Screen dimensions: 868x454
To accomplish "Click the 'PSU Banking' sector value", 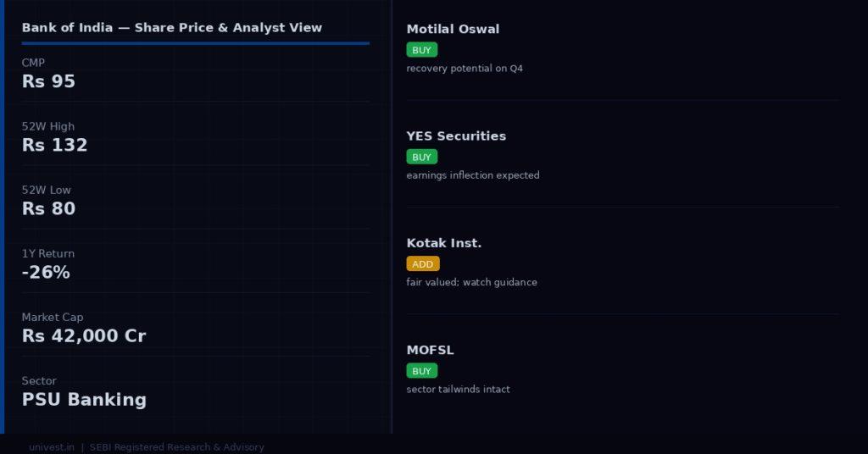I will point(84,399).
